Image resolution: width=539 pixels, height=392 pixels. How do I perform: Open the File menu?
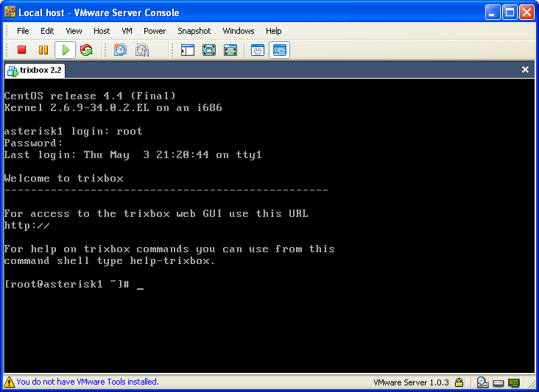coord(23,31)
